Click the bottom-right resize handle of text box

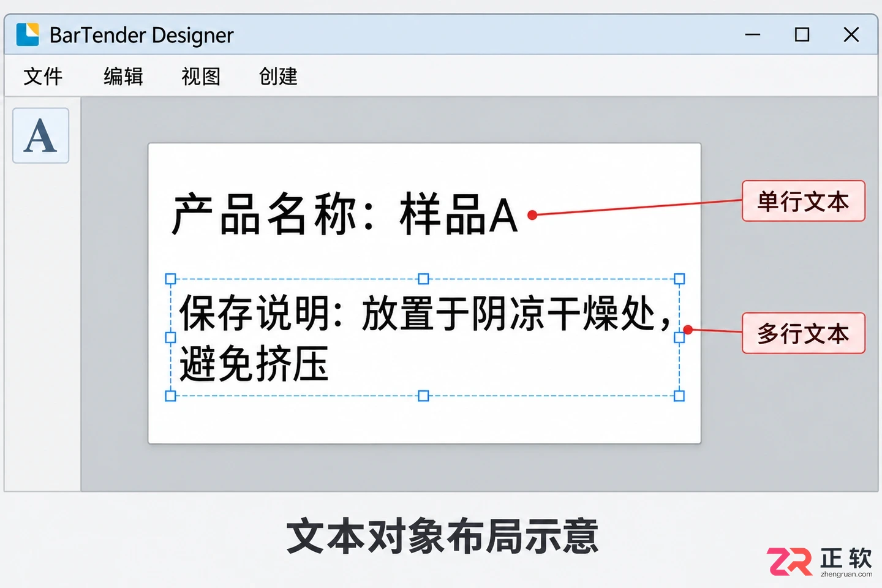679,396
